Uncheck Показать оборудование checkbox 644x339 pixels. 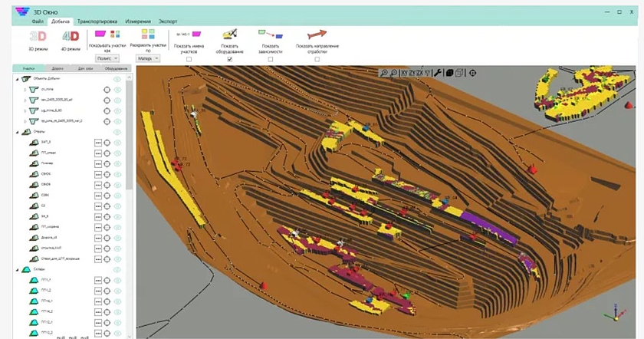[229, 59]
